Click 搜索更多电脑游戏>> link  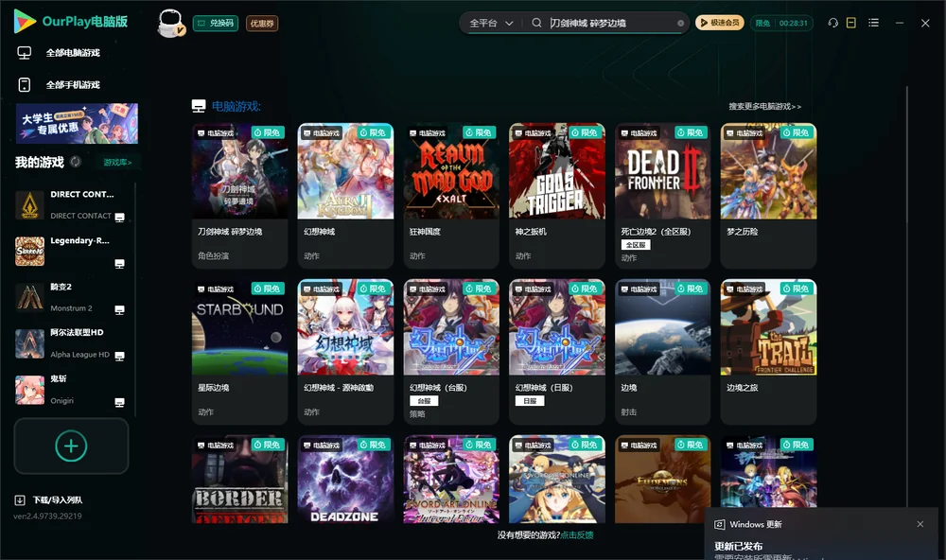pyautogui.click(x=764, y=107)
